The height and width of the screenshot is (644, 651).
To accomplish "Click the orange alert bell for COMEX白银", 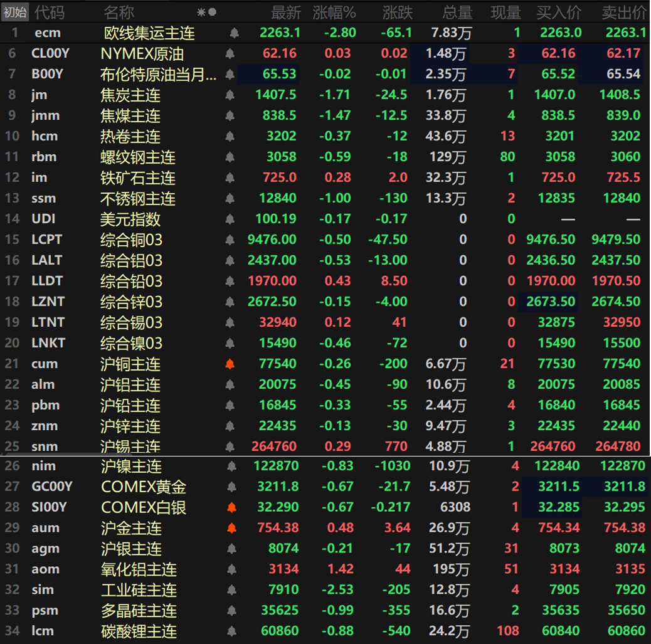I will (231, 507).
